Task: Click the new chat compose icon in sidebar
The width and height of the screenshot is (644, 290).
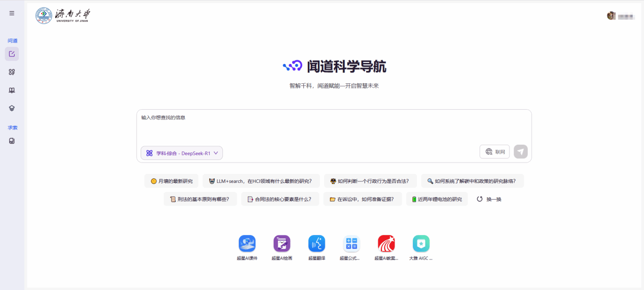Action: [x=12, y=54]
